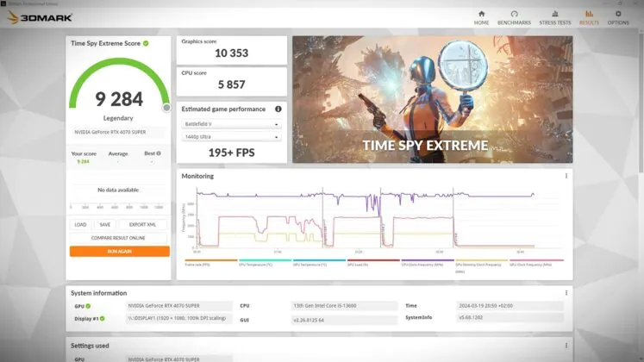Open the 1440p Ultra resolution dropdown
The height and width of the screenshot is (362, 644).
click(x=231, y=137)
